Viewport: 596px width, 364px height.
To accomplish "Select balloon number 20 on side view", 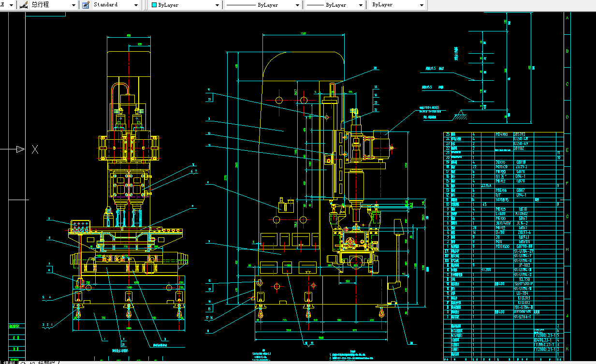I will tap(375, 69).
